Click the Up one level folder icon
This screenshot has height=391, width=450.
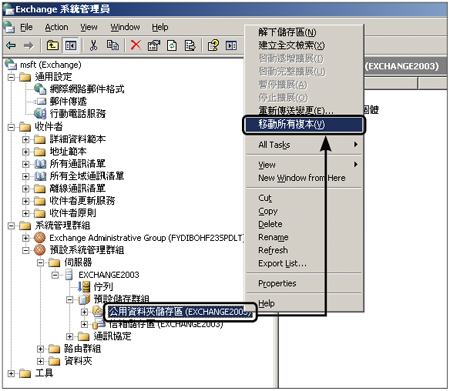click(x=53, y=45)
